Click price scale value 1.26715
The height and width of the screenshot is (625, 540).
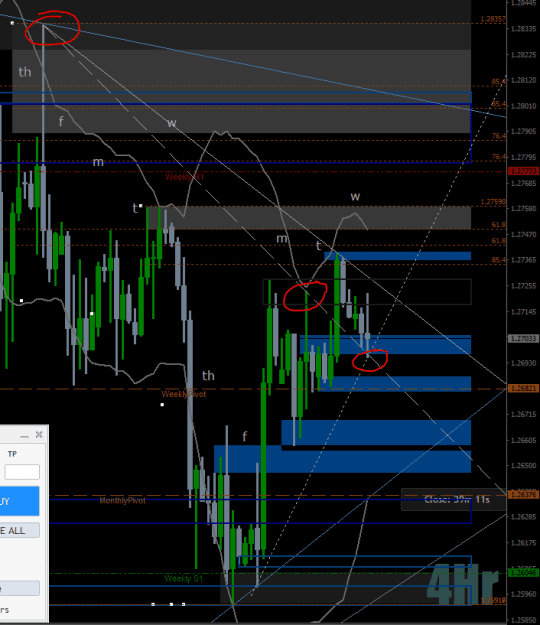[524, 415]
